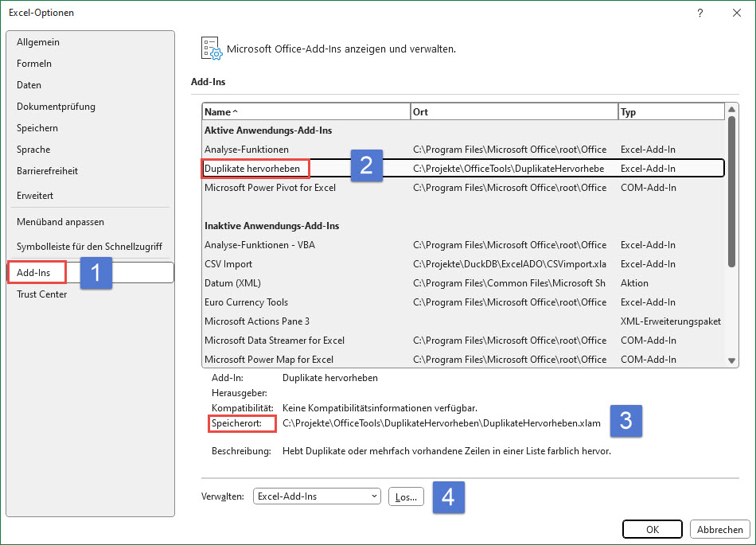Select the CSV Import add-in row
The width and height of the screenshot is (756, 545).
463,264
